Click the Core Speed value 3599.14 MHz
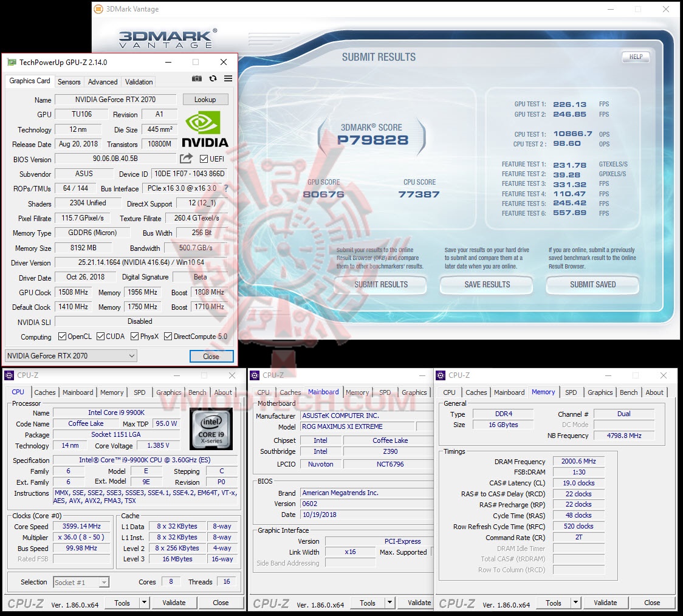The width and height of the screenshot is (683, 616). 81,526
